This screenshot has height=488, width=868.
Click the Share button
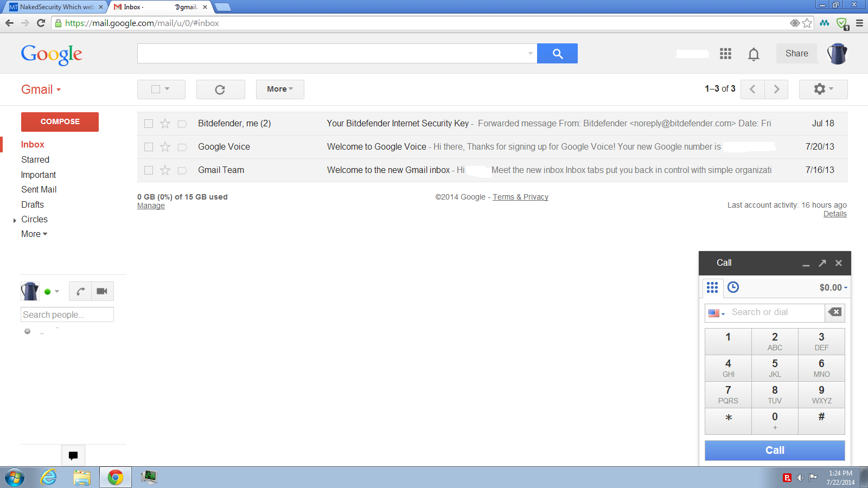797,54
